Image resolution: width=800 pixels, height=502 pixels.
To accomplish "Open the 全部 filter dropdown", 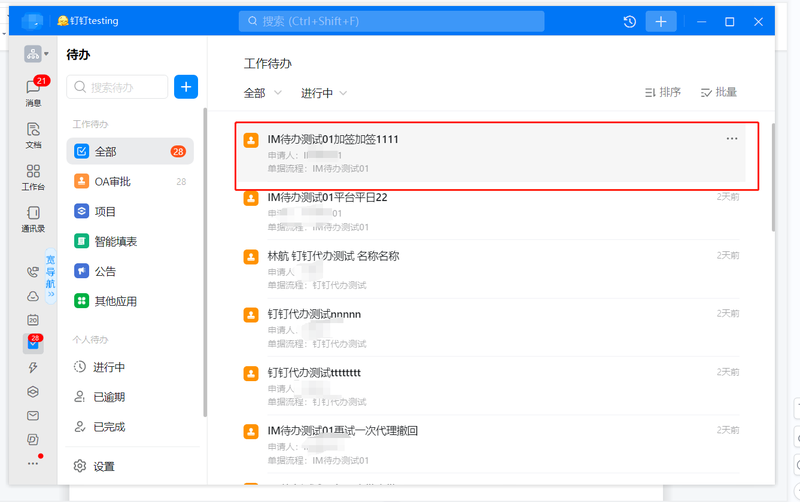I will click(x=260, y=93).
